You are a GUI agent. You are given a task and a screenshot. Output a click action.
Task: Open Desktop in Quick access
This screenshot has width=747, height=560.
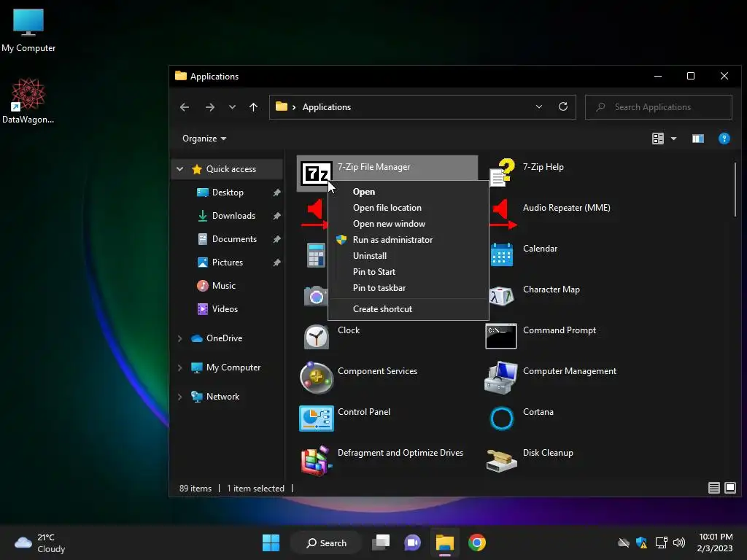pyautogui.click(x=228, y=192)
